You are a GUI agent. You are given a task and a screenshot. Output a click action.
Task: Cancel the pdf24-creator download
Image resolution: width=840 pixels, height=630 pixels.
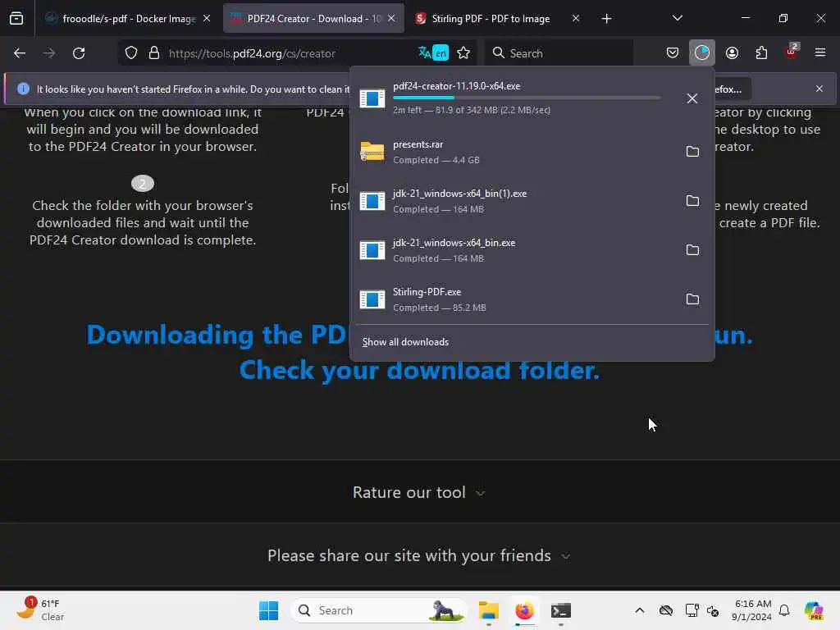pos(692,98)
